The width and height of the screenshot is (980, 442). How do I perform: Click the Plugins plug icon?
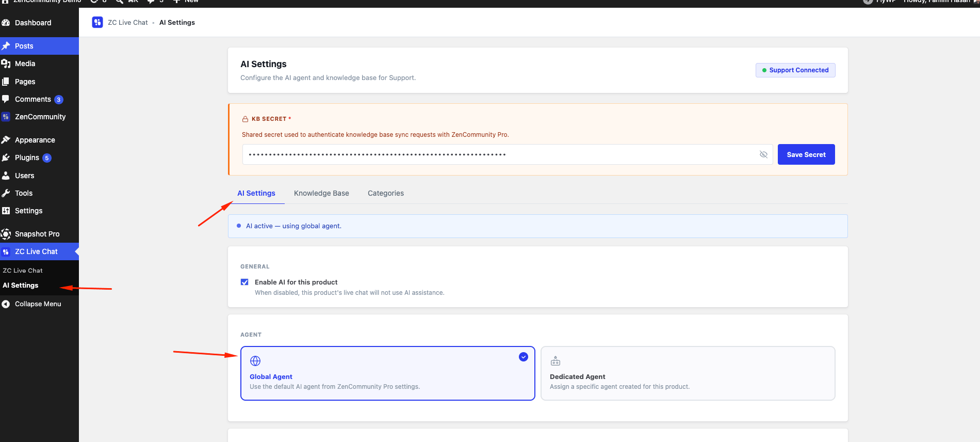tap(6, 157)
